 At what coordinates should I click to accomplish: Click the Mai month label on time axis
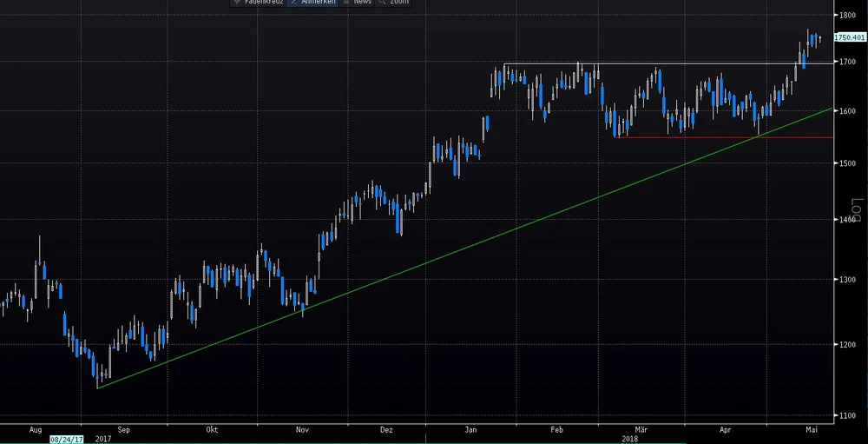click(x=812, y=429)
